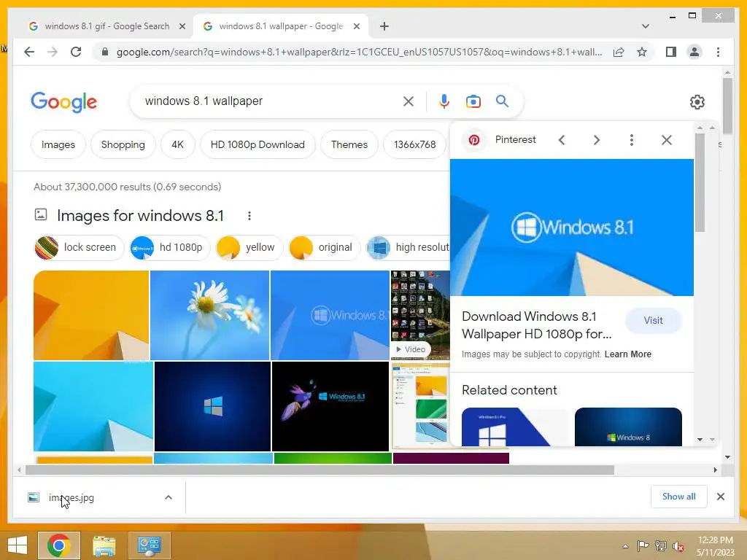The height and width of the screenshot is (560, 747).
Task: Start a search by voice
Action: (444, 101)
